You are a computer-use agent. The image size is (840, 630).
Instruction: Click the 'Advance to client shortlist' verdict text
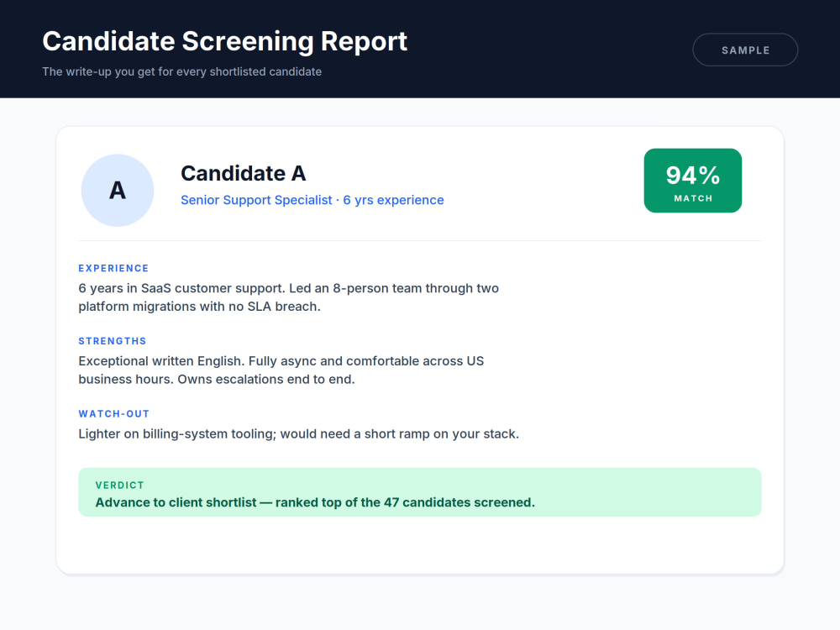point(315,502)
